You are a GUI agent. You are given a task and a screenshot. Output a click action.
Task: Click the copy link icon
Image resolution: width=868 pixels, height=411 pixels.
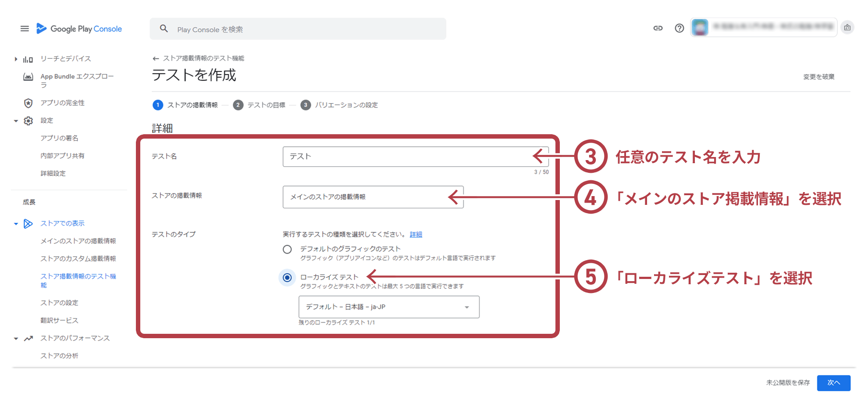[658, 29]
